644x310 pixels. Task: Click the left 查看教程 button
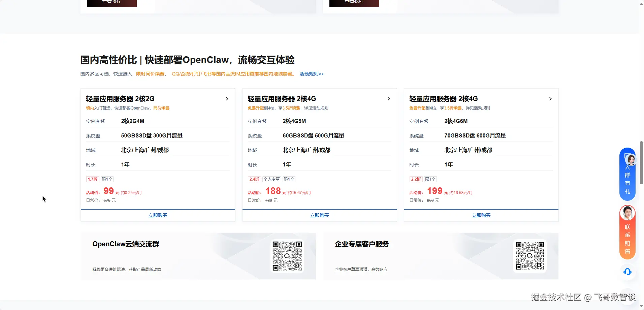(x=112, y=3)
